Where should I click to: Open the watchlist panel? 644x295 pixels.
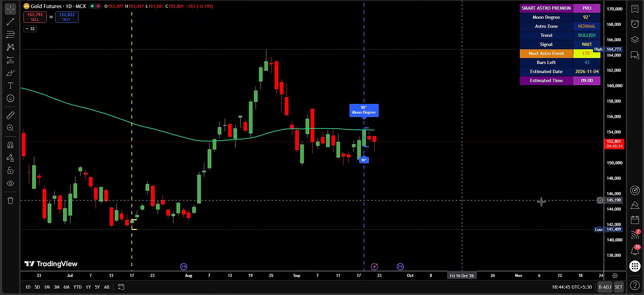(635, 9)
